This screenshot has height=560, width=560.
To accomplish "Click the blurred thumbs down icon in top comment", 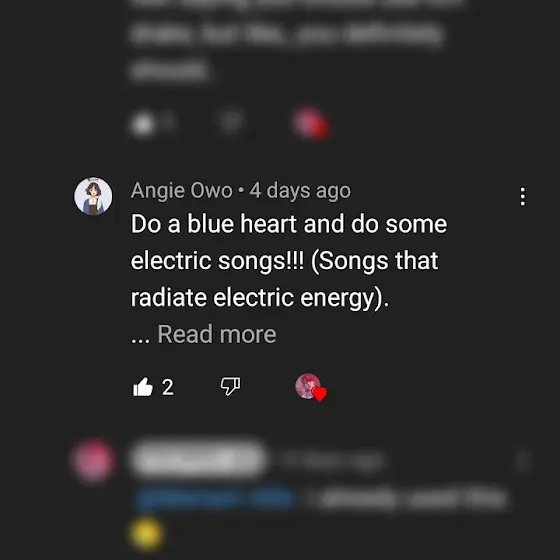I will tap(231, 121).
